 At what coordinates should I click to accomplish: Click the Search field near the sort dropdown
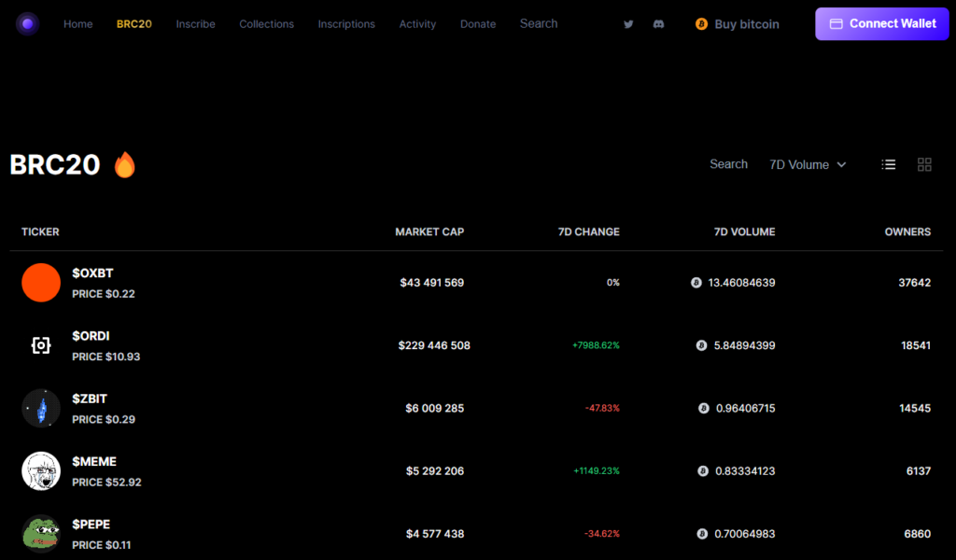(728, 163)
